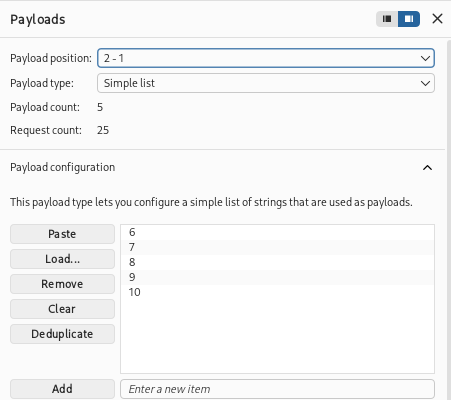This screenshot has height=400, width=451.
Task: Click the Clear button
Action: tap(62, 309)
